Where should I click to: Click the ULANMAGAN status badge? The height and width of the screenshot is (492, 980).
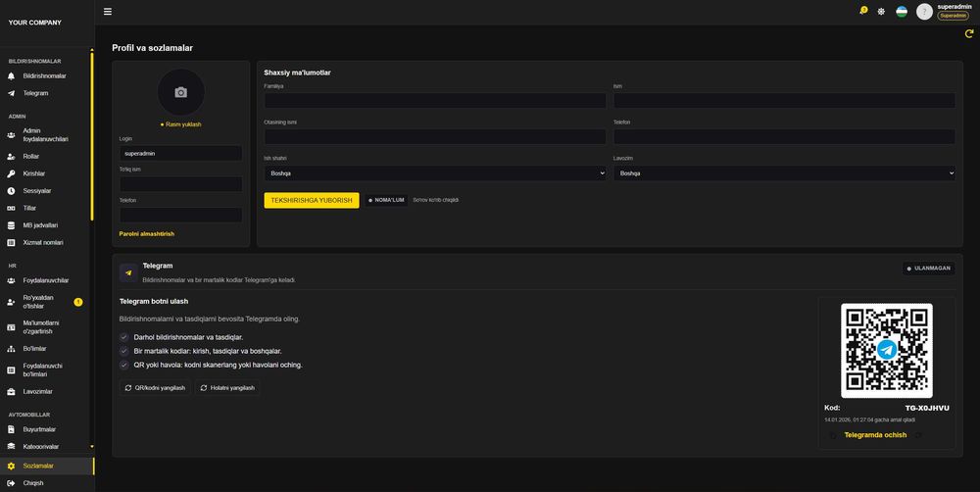(x=929, y=269)
